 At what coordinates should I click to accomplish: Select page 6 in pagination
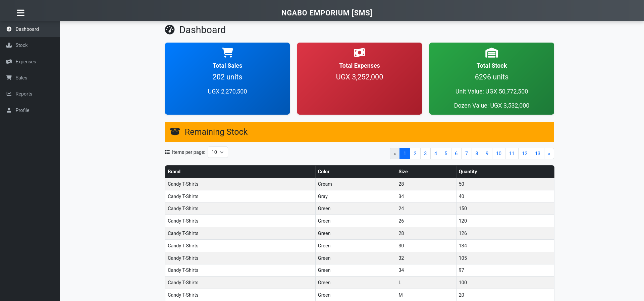pyautogui.click(x=456, y=154)
